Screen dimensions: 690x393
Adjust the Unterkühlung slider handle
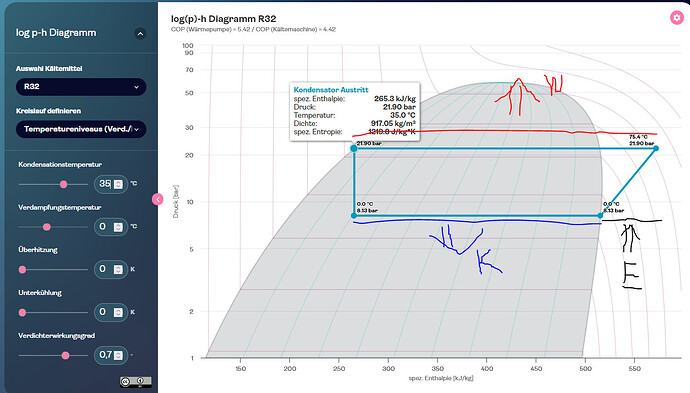(x=22, y=312)
